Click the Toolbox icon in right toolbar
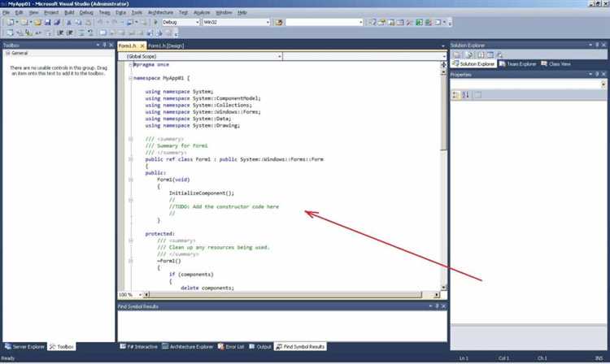Image resolution: width=610 pixels, height=364 pixels. click(x=410, y=22)
